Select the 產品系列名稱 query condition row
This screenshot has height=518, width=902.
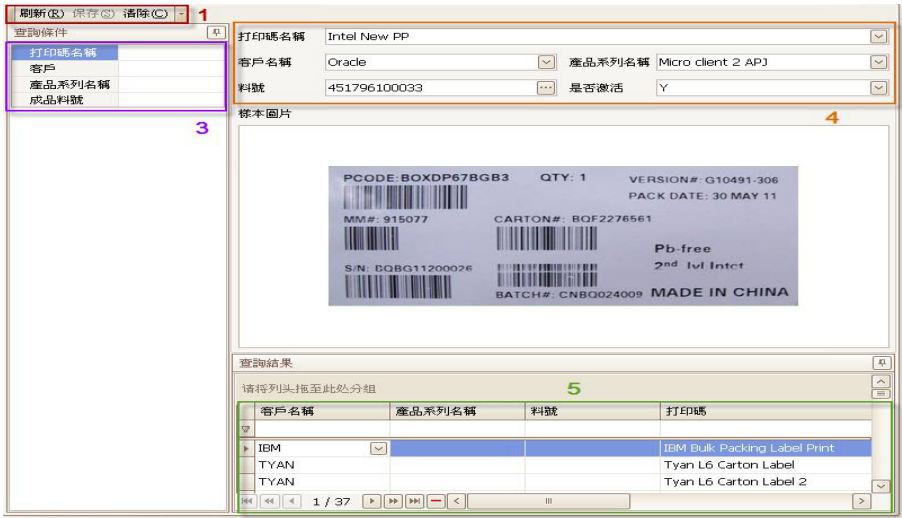coord(64,84)
